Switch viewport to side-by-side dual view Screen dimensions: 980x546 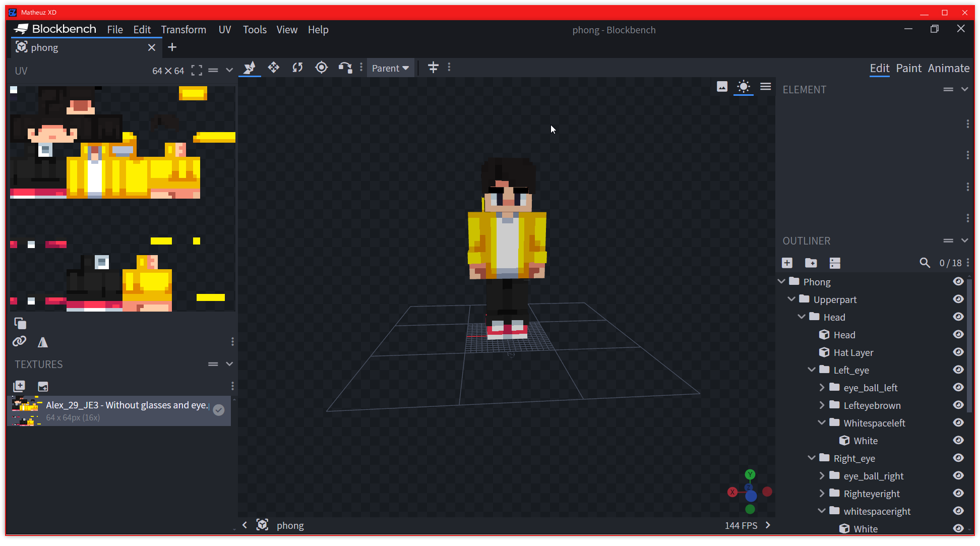[434, 68]
